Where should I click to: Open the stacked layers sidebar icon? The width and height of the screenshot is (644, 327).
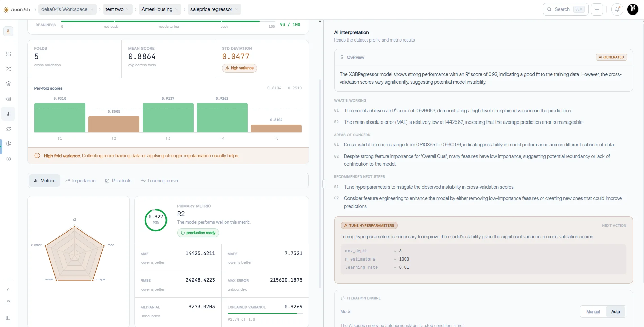9,84
